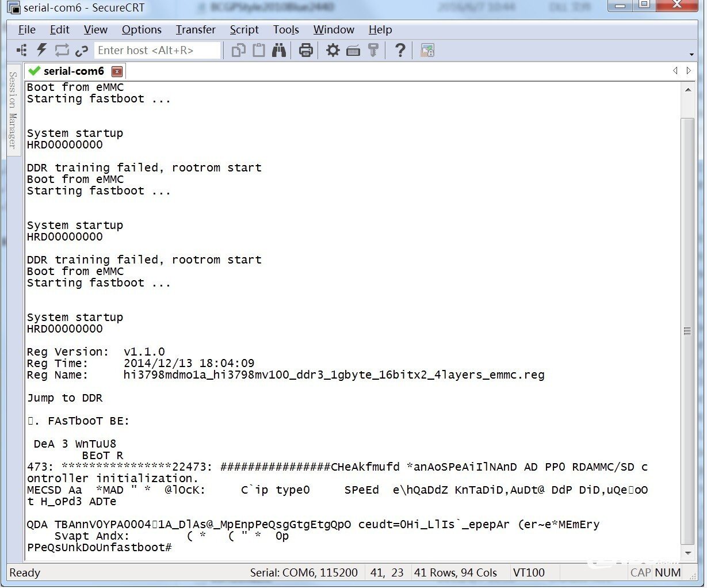The height and width of the screenshot is (588, 707).
Task: Click the Reconnect session icon
Action: tap(62, 51)
